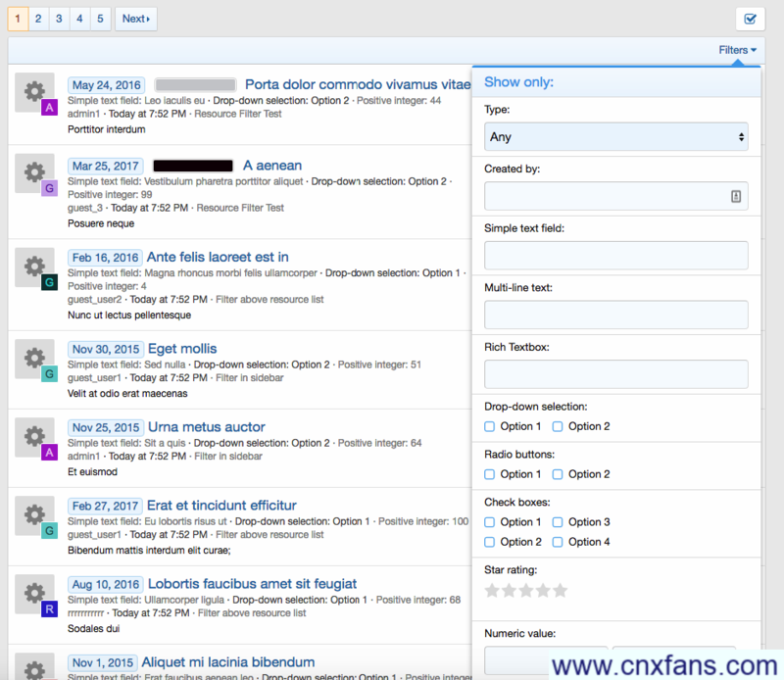Screen dimensions: 784x680
Task: Open Erat et tincidunt efficitur link
Action: point(221,506)
